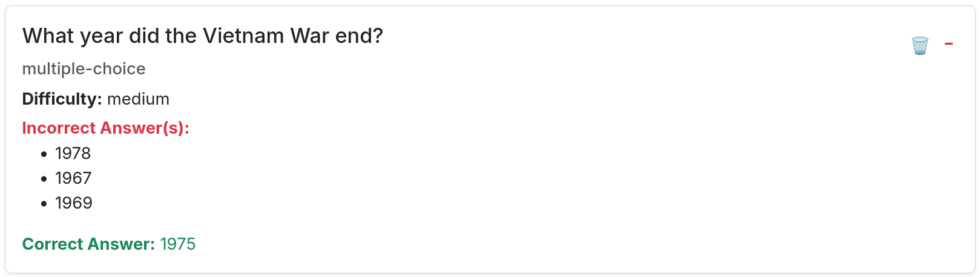Click the bullet point beside 1969
980x277 pixels.
pyautogui.click(x=44, y=204)
